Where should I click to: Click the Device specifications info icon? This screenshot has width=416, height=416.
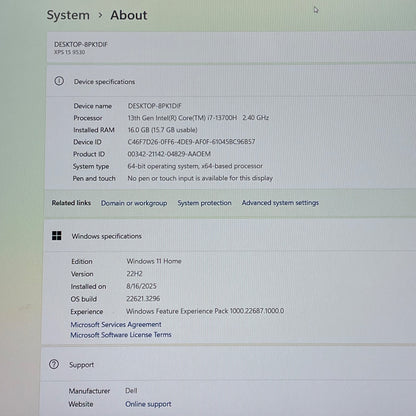pos(59,81)
